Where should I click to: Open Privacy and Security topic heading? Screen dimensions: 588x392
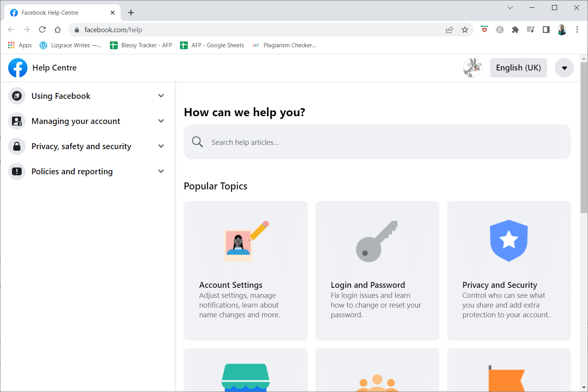click(500, 285)
